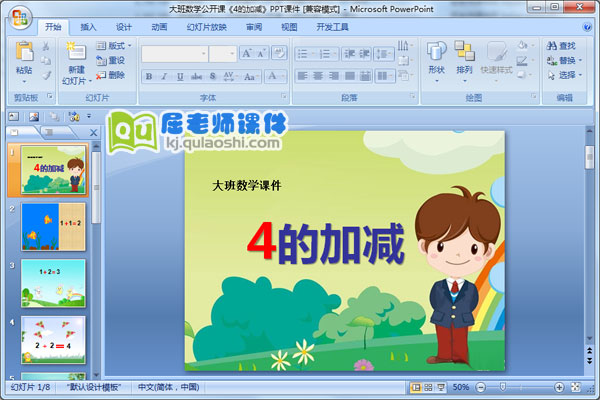Click Increase Font Size icon
This screenshot has height=400, width=600.
point(246,53)
